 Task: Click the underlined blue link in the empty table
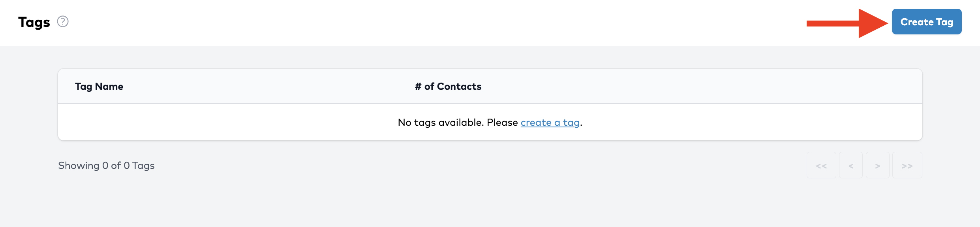pos(550,123)
